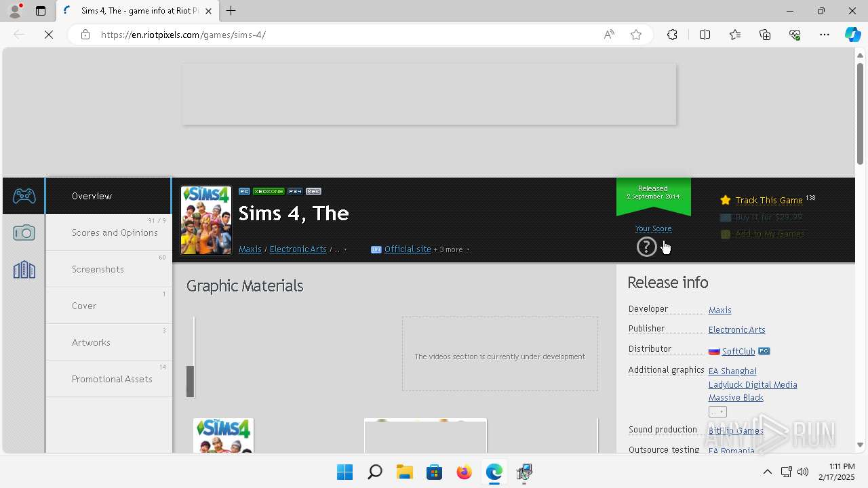This screenshot has width=868, height=488.
Task: Open Tab actions menu button
Action: coord(41,11)
